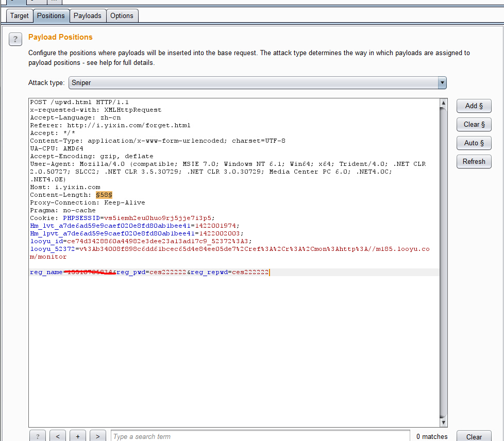Go to next search match
This screenshot has width=504, height=441.
click(x=98, y=436)
